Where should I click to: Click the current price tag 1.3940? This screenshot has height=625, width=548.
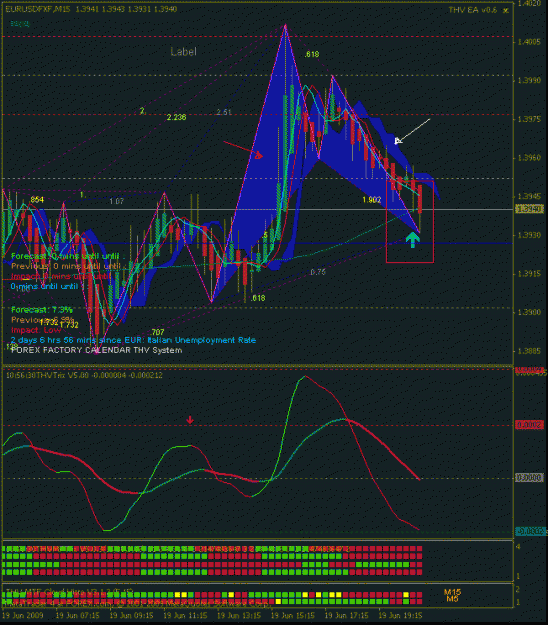[529, 209]
